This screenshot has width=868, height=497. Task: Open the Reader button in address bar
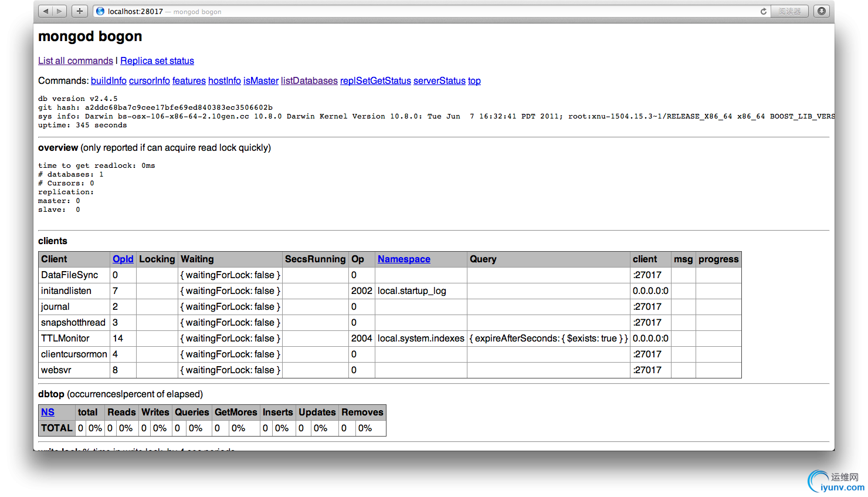point(789,11)
